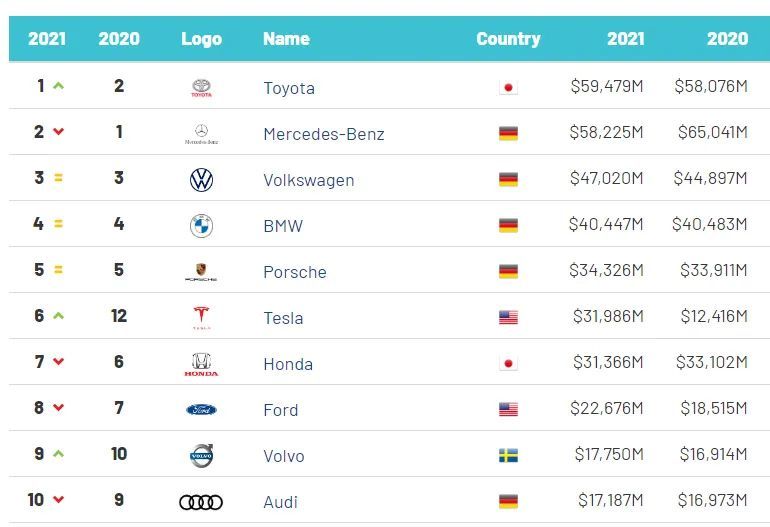
Task: Click the green up arrow beside rank 1
Action: 58,87
